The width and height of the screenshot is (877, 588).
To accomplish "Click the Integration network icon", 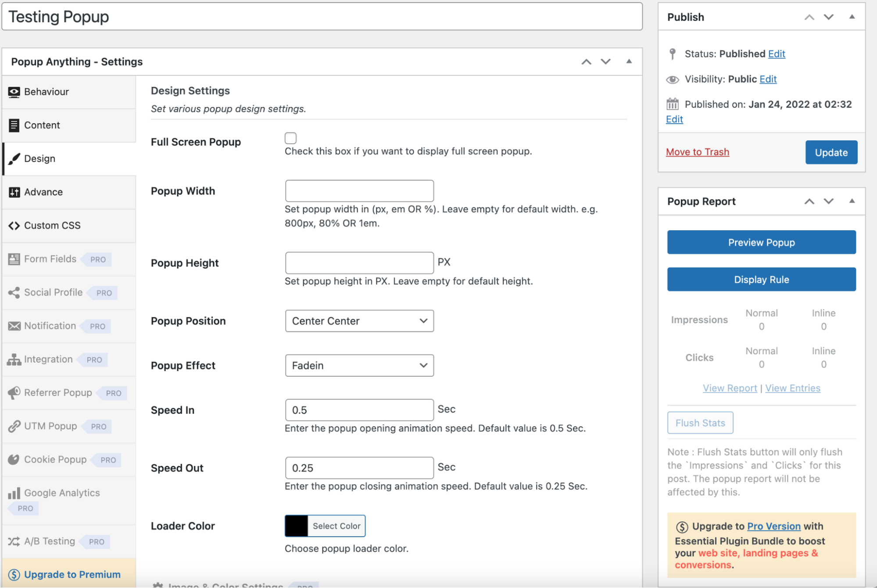I will (14, 360).
